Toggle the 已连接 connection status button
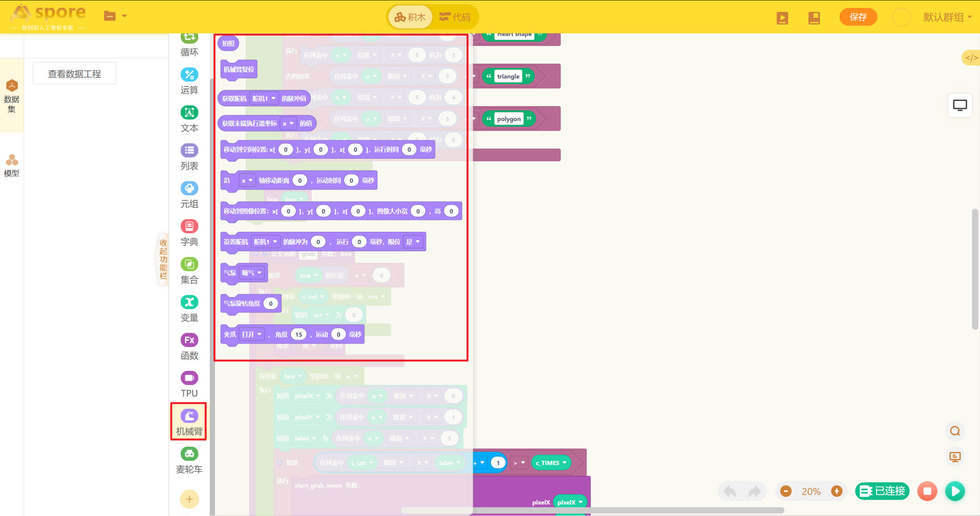980x516 pixels. pyautogui.click(x=882, y=491)
